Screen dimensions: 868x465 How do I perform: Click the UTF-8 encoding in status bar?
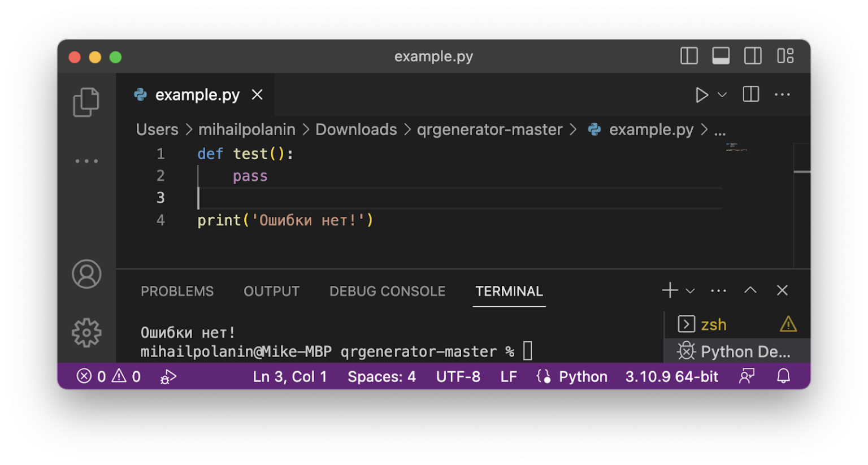(x=458, y=377)
